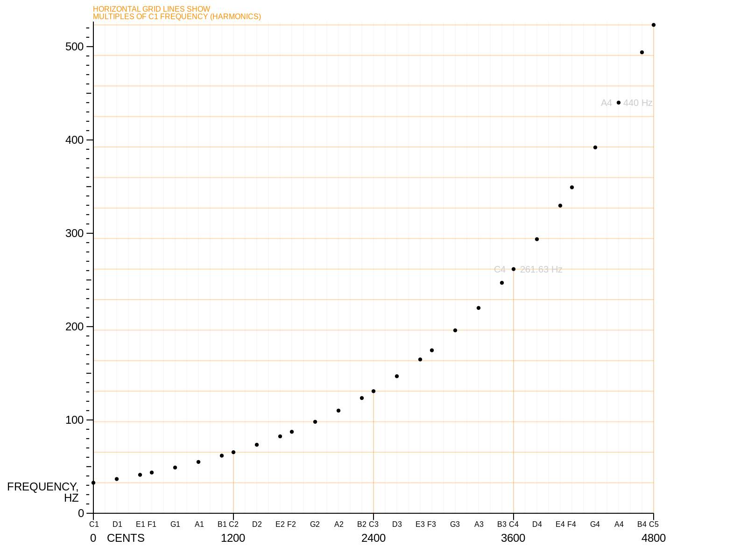Screen dimensions: 747x560
Task: Click the C5 note label
Action: [x=654, y=524]
